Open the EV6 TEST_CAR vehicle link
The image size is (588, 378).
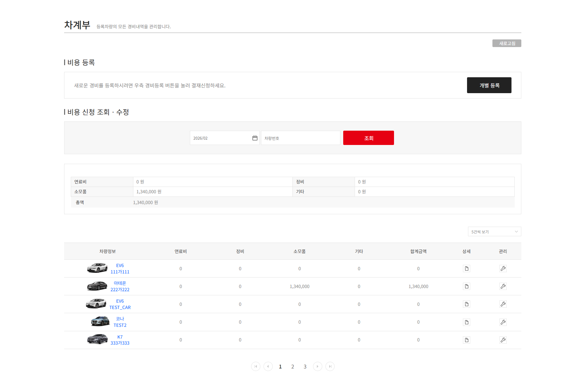coord(120,304)
